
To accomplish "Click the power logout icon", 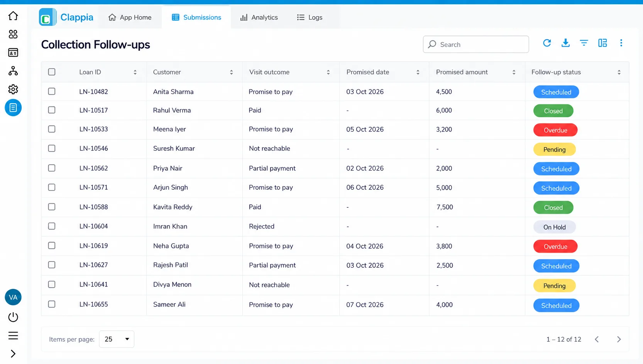I will [x=13, y=317].
